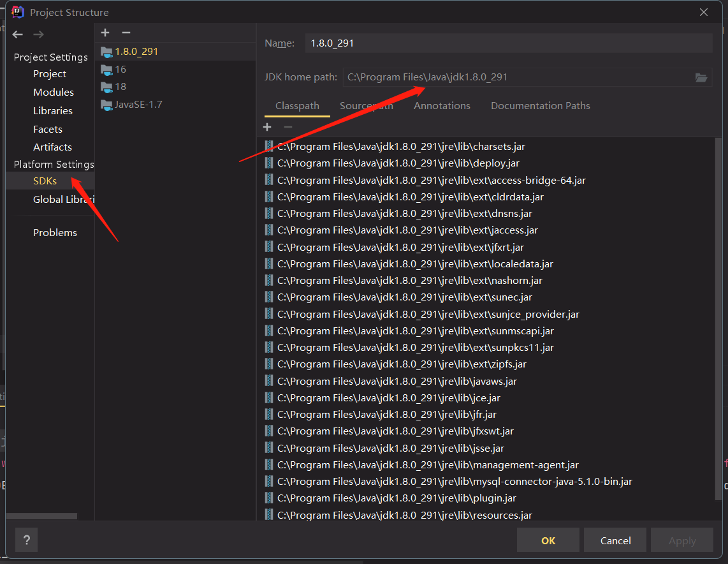
Task: Remove selected SDK with minus icon
Action: (126, 33)
